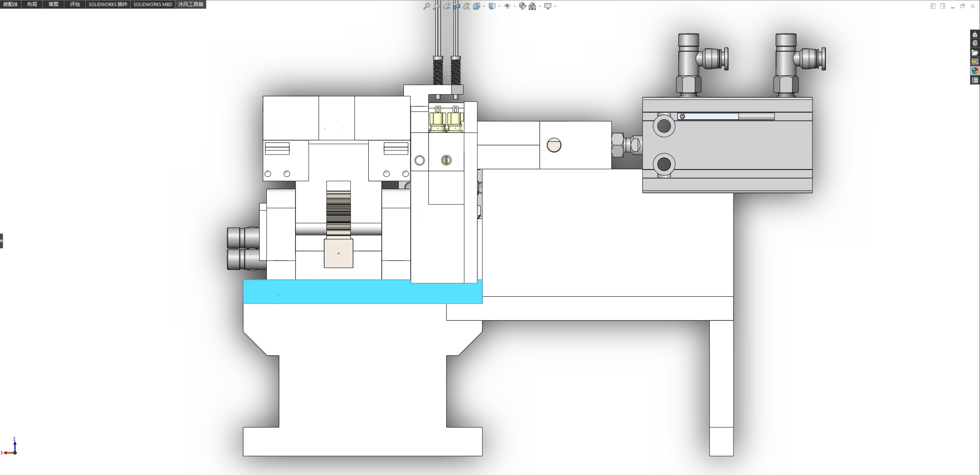This screenshot has height=475, width=980.
Task: Open the View Palette pane
Action: [x=975, y=62]
